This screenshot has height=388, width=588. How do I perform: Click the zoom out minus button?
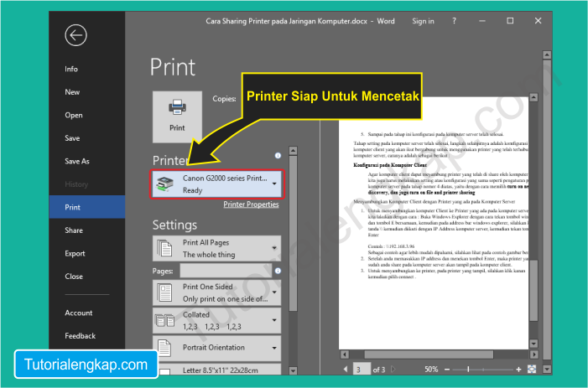[x=447, y=370]
